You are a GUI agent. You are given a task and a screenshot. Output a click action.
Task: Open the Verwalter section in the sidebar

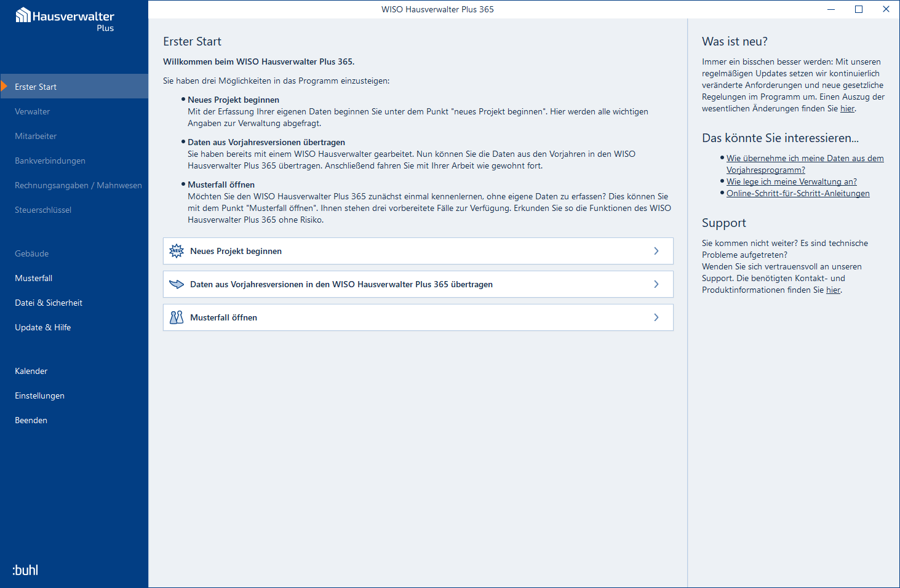(74, 111)
